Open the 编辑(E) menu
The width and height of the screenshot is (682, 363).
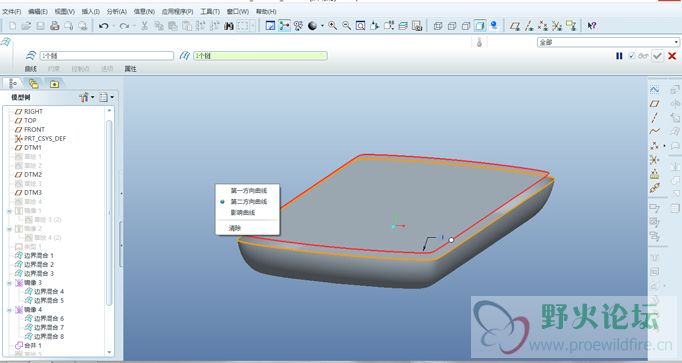tap(38, 12)
